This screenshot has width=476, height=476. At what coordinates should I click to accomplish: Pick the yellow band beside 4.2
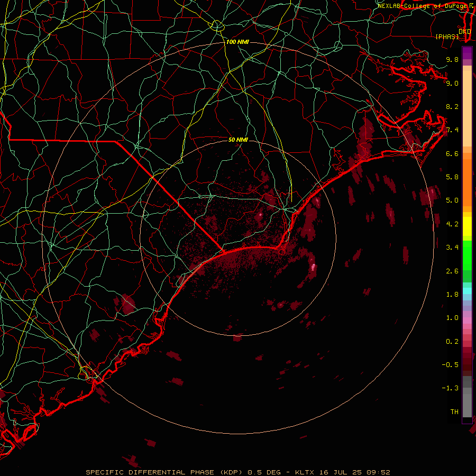(x=467, y=226)
